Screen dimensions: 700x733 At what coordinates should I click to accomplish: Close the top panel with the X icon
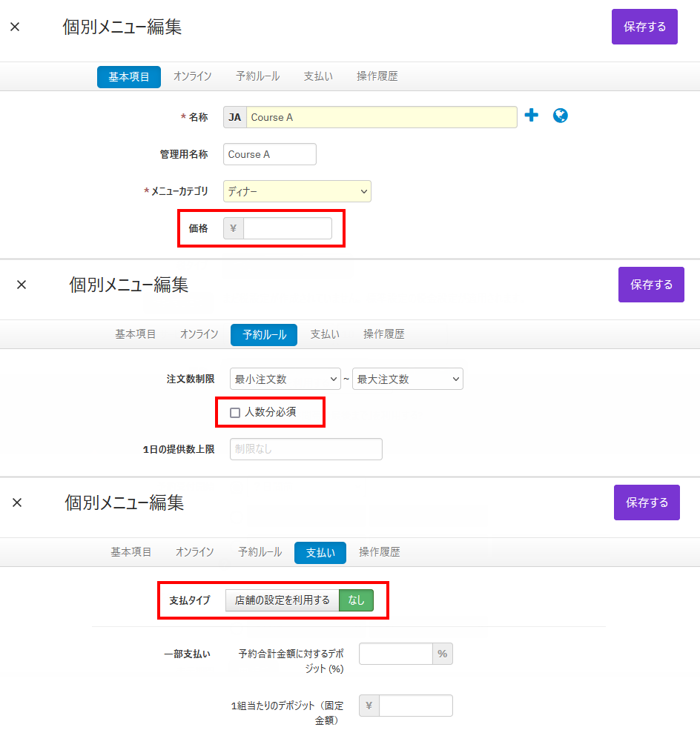pyautogui.click(x=15, y=27)
